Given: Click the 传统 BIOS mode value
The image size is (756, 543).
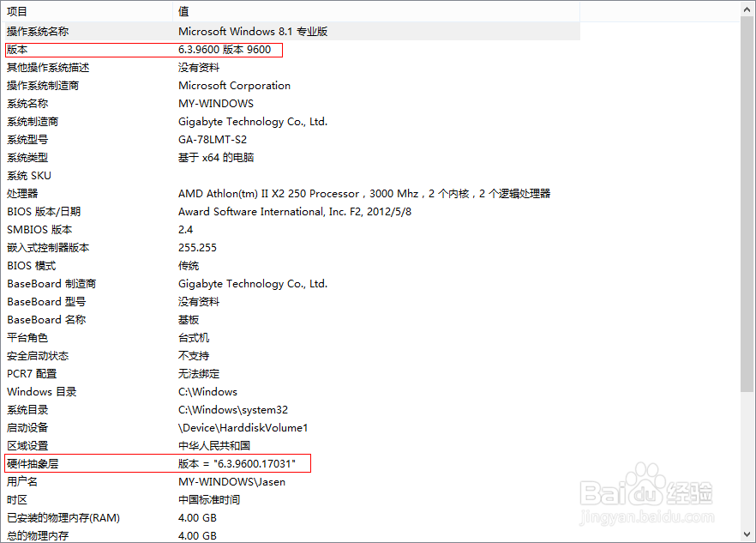Looking at the screenshot, I should [x=189, y=265].
